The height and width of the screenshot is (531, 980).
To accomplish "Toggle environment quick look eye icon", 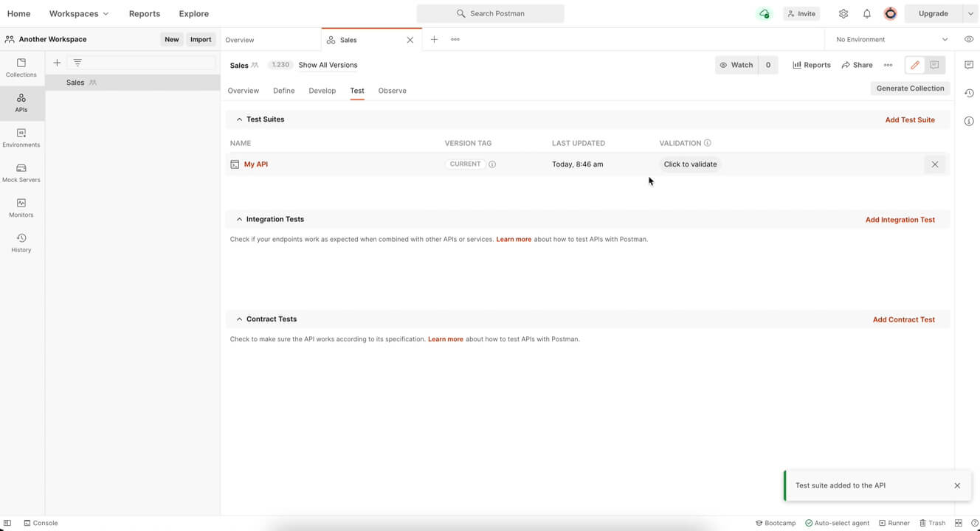I will point(969,39).
